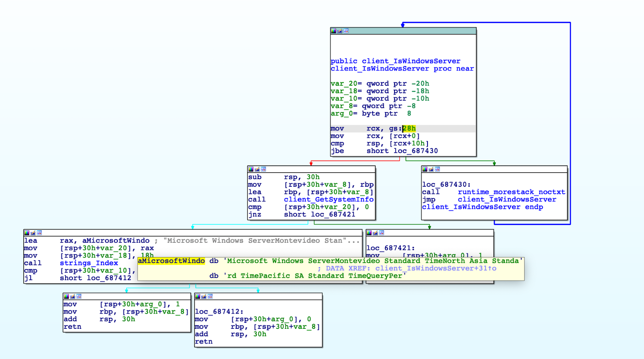Click highlighted aMicrosoftWindo name in tooltip
Image resolution: width=644 pixels, height=359 pixels.
pos(171,261)
